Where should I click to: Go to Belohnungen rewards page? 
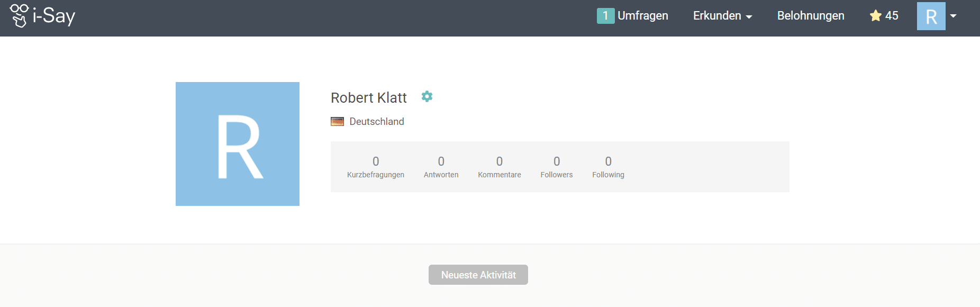[810, 16]
